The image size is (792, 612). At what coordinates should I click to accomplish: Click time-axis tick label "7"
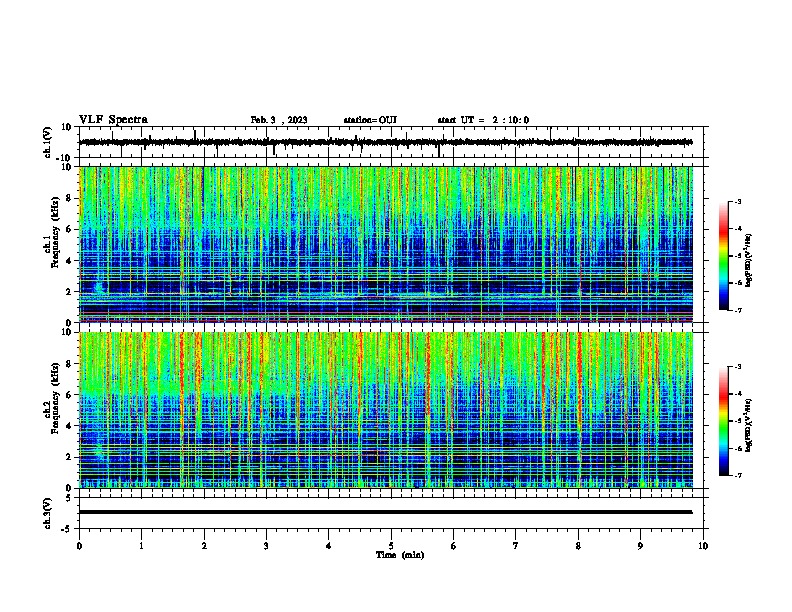(x=516, y=546)
